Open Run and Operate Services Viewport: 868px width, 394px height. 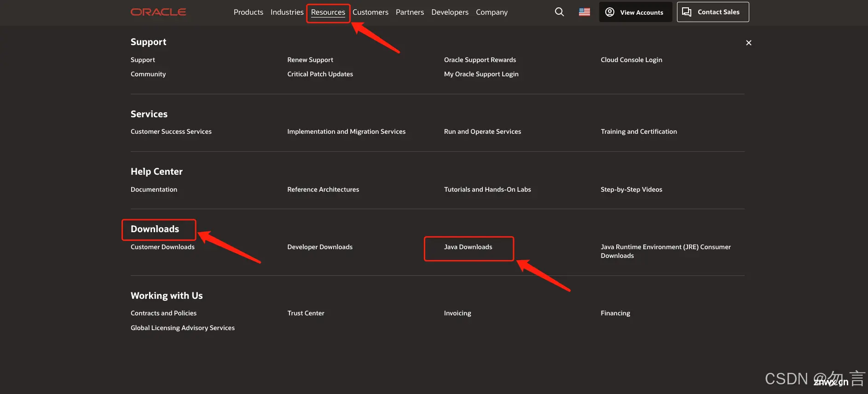coord(482,131)
